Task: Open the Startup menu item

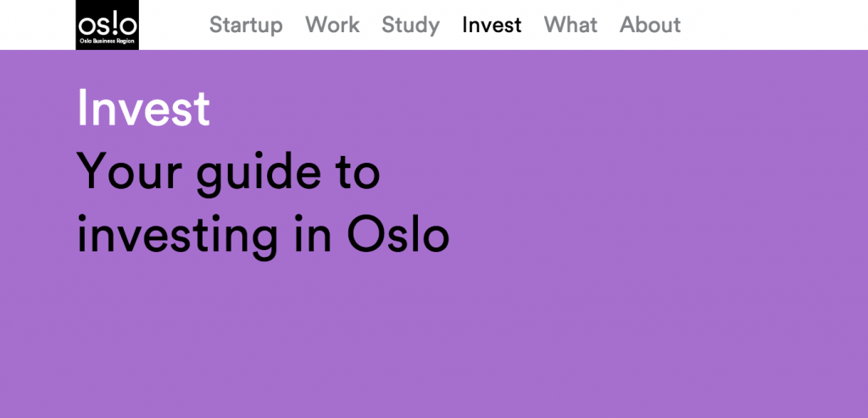Action: (x=246, y=25)
